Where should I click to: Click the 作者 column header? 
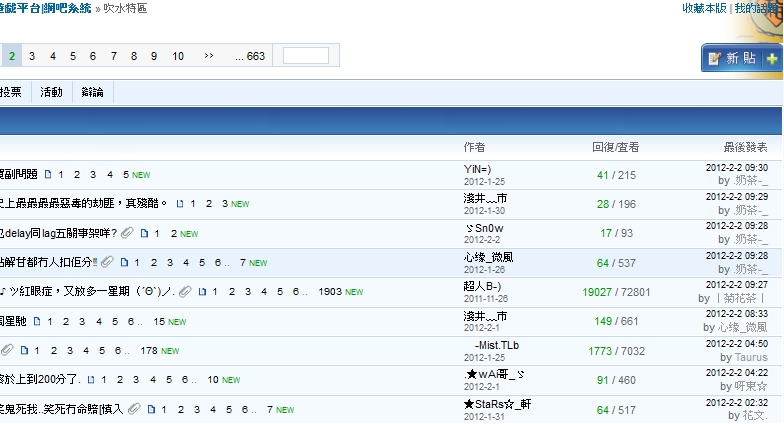point(474,147)
